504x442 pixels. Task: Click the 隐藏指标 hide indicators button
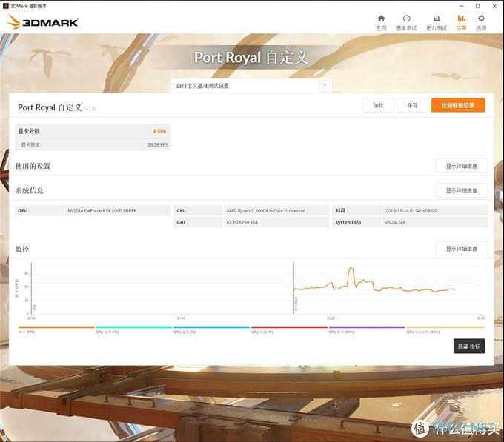[469, 346]
